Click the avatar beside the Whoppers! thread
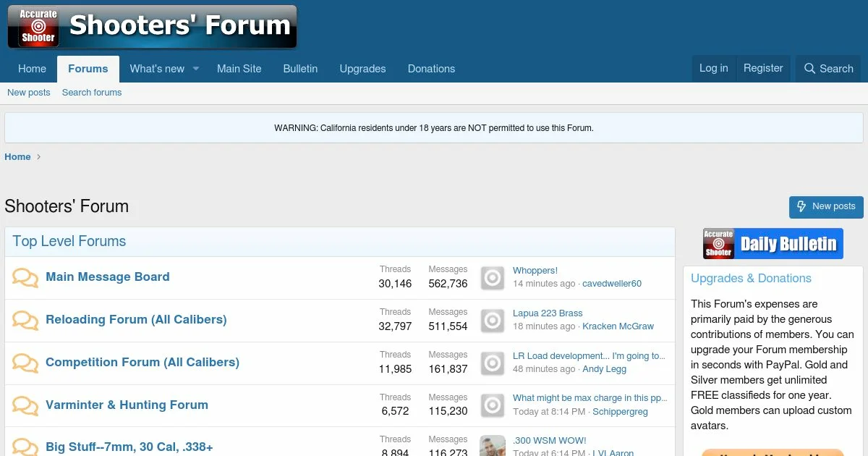Image resolution: width=868 pixels, height=456 pixels. [493, 278]
